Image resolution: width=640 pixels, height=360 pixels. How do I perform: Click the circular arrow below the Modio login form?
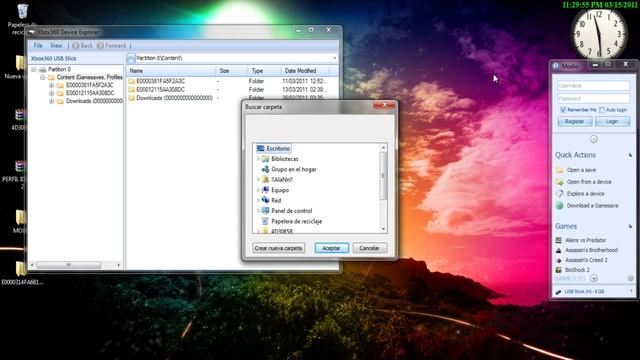pos(593,139)
